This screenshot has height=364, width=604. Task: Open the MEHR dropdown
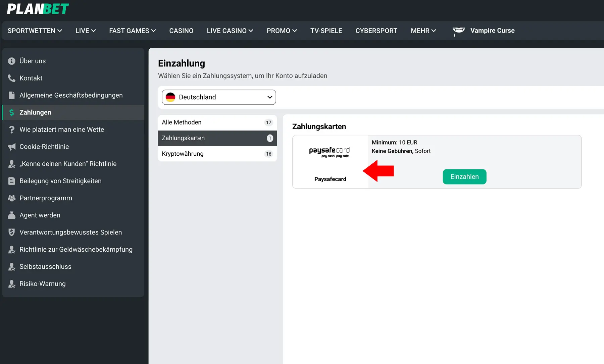click(x=423, y=31)
